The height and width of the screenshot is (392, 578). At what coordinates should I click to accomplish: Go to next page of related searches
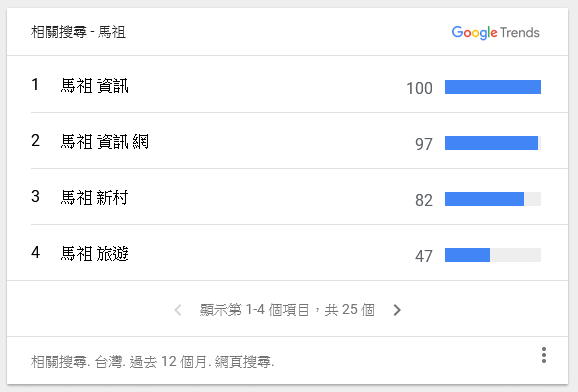(397, 310)
